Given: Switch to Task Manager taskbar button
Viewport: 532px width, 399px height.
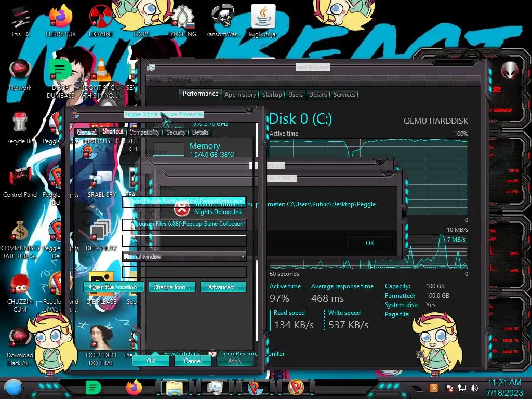Looking at the screenshot, I should click(215, 388).
